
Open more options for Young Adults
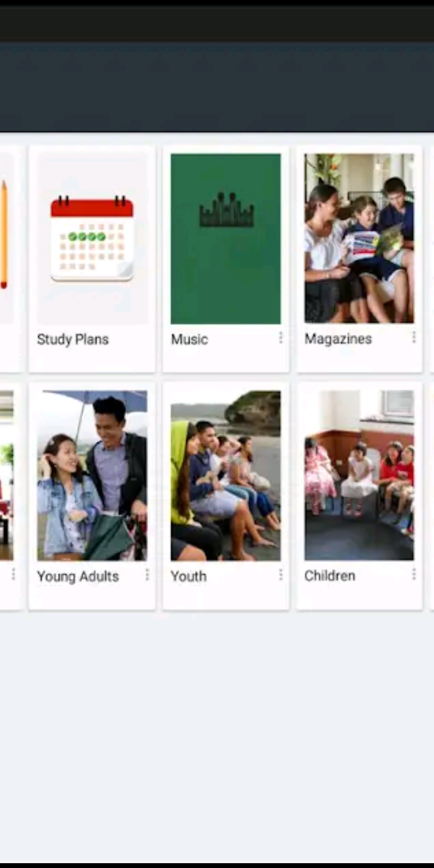[x=147, y=575]
